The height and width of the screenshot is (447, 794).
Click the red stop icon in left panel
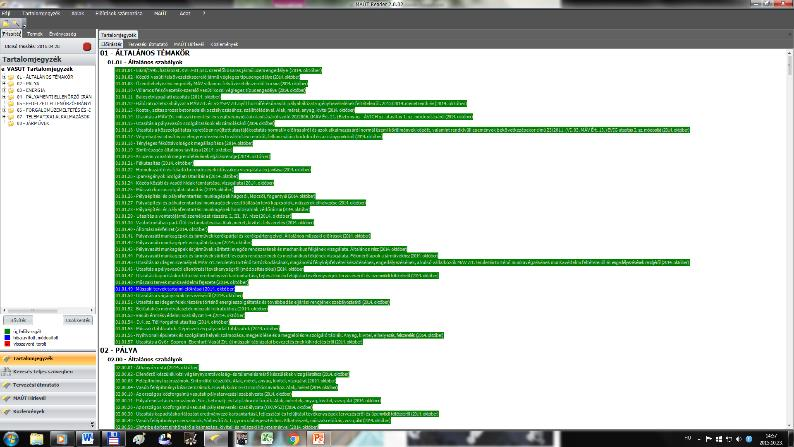(87, 47)
